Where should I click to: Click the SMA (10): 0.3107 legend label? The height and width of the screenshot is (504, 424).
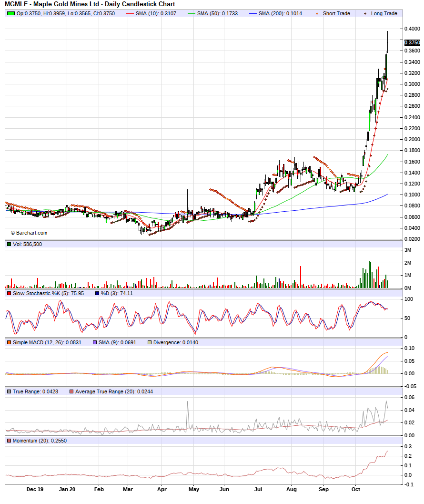pyautogui.click(x=156, y=13)
